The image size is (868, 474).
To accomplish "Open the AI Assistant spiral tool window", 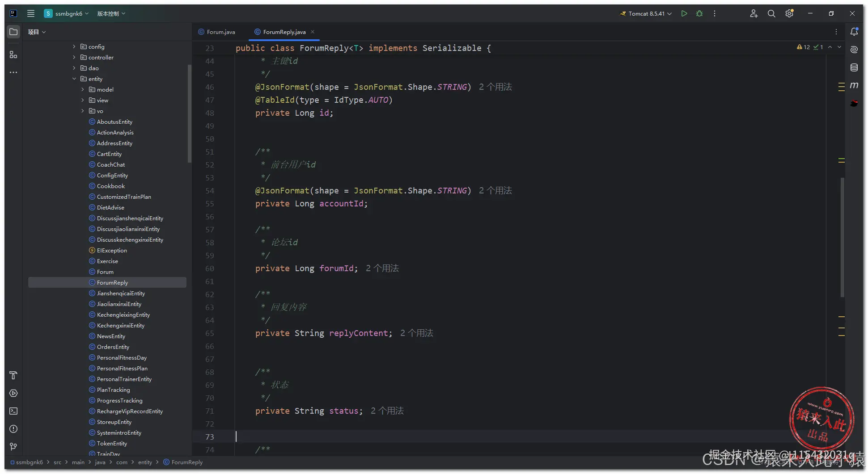I will 854,50.
